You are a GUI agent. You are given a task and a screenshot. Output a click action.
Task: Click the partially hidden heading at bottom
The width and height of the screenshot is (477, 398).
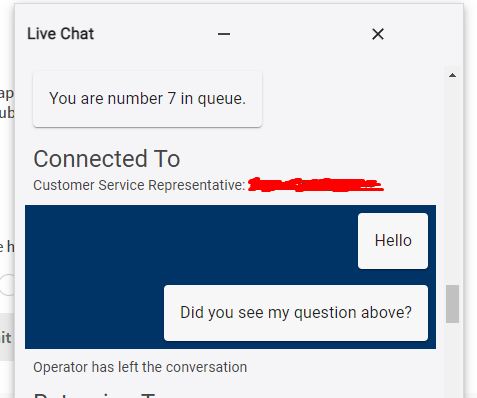click(95, 395)
